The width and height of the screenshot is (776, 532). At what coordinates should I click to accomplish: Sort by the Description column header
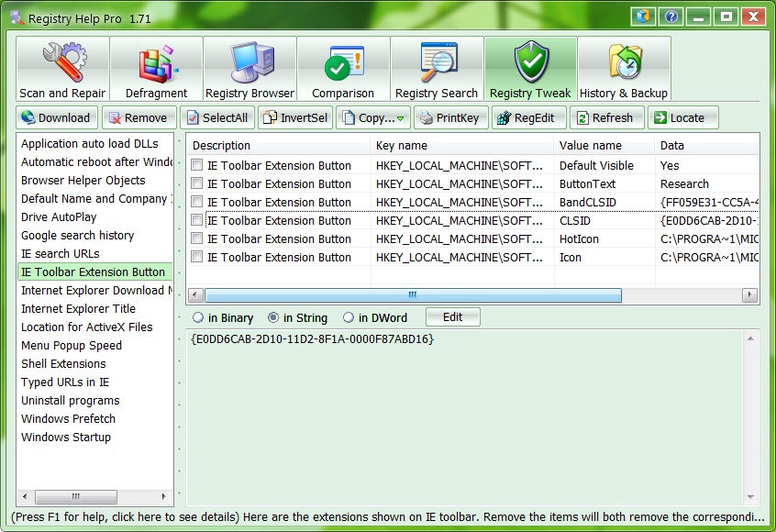pyautogui.click(x=279, y=146)
